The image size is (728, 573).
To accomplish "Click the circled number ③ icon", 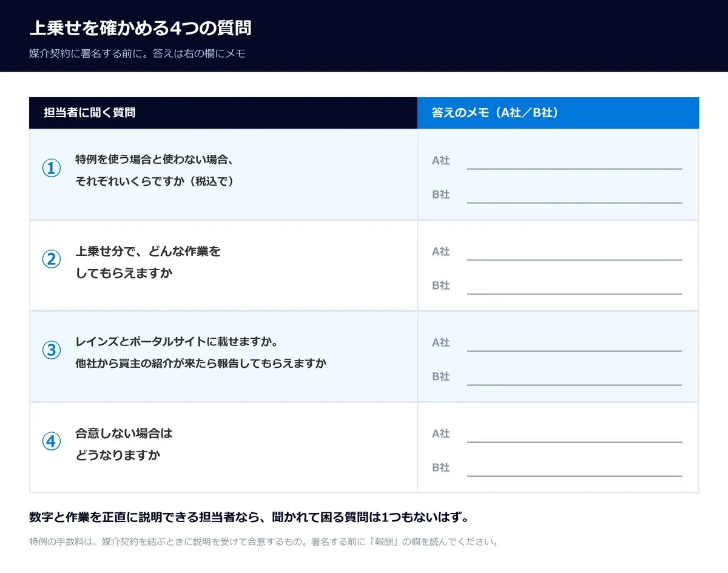I will (x=52, y=351).
